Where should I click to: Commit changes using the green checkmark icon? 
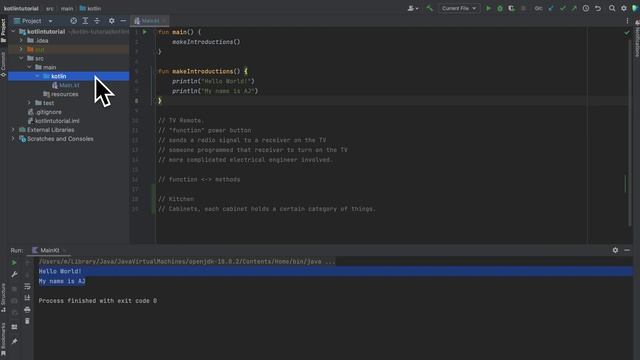click(x=563, y=8)
